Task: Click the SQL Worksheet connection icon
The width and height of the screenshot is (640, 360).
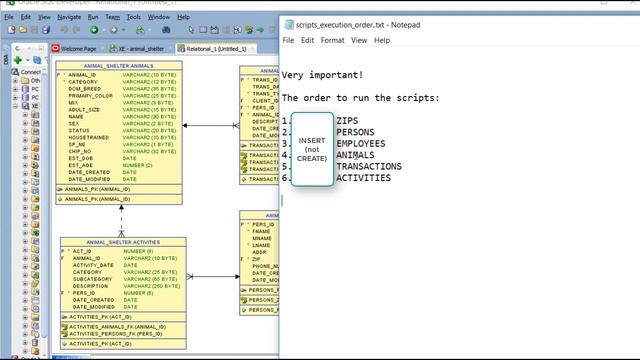Action: click(140, 30)
